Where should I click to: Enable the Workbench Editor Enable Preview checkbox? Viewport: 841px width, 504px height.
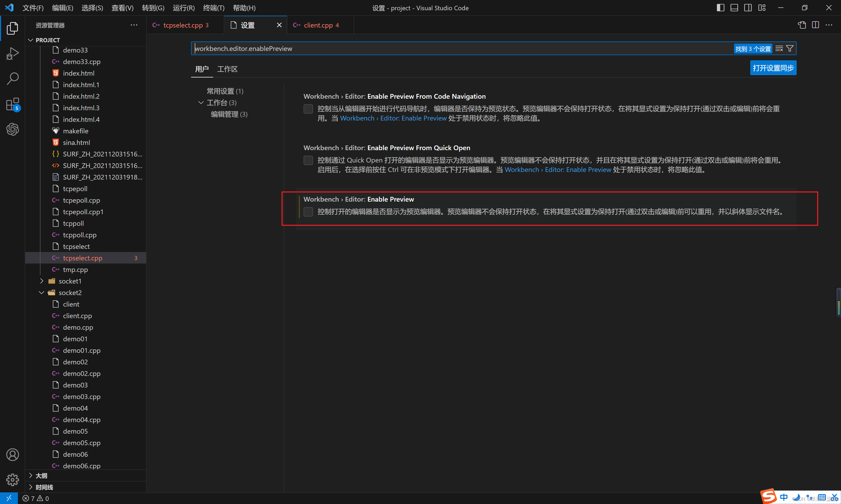coord(308,212)
